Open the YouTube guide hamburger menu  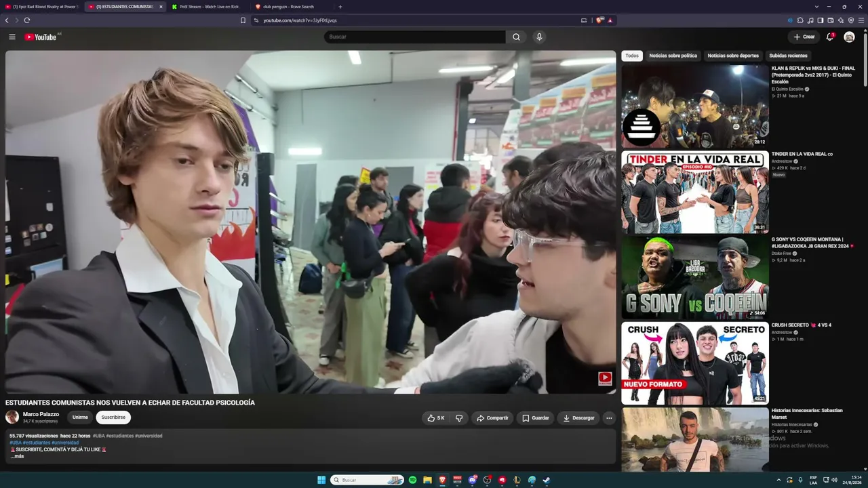click(12, 37)
